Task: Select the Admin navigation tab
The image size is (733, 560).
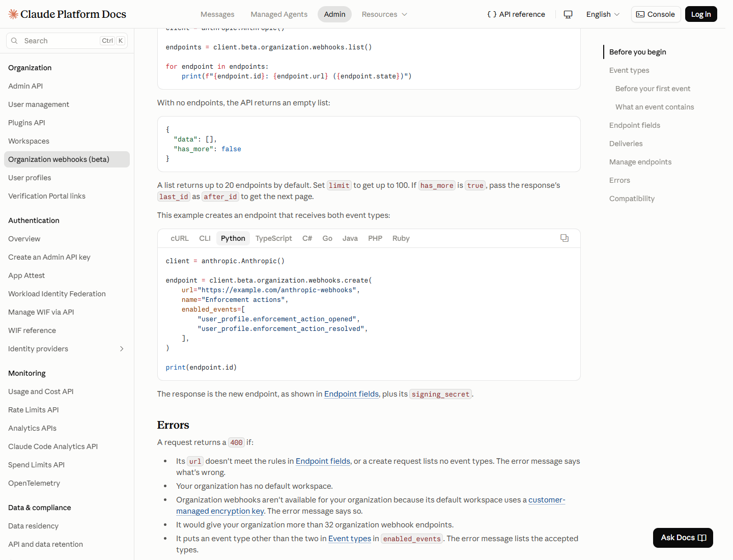Action: [334, 14]
